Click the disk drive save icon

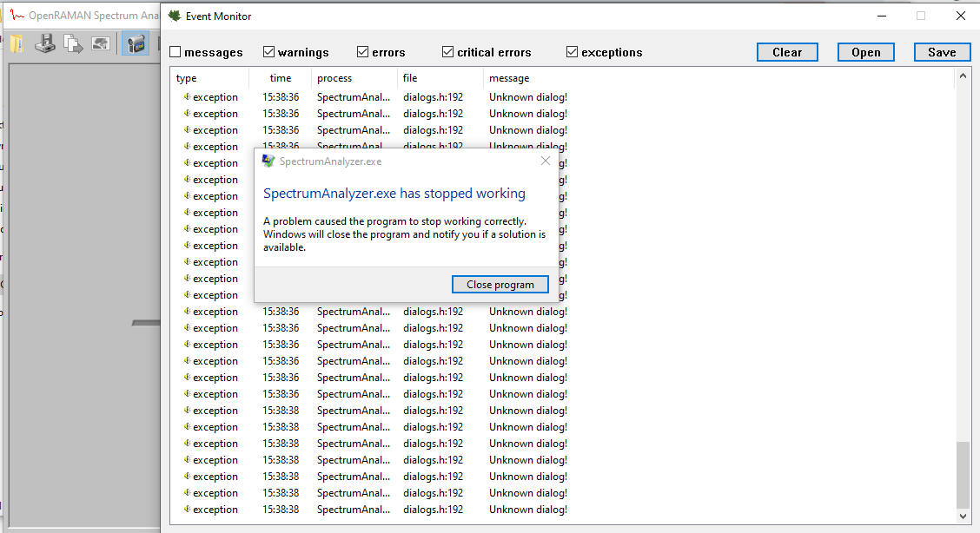click(x=44, y=44)
